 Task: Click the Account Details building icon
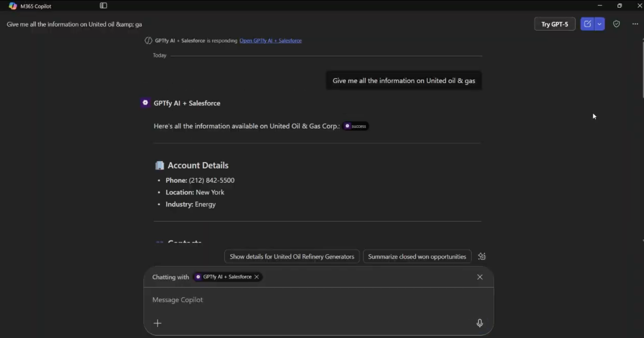(160, 165)
